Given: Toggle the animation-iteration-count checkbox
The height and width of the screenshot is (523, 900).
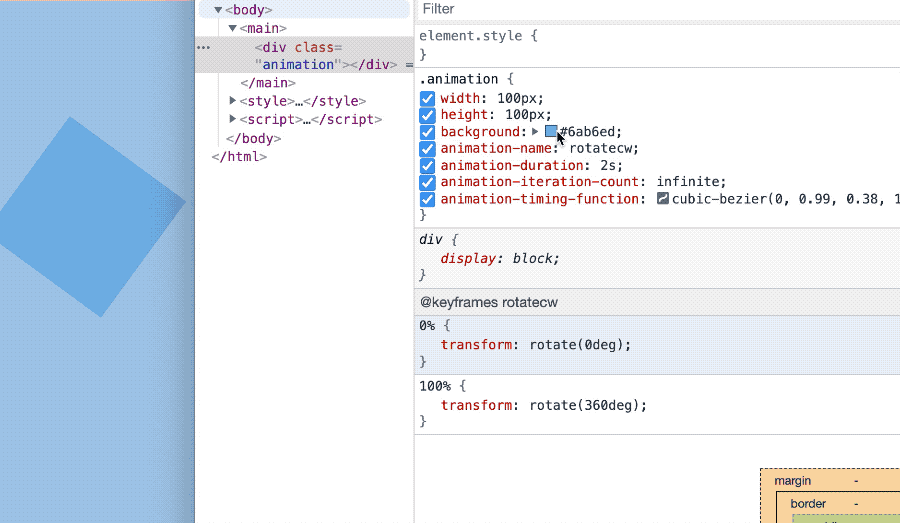Looking at the screenshot, I should pyautogui.click(x=428, y=182).
